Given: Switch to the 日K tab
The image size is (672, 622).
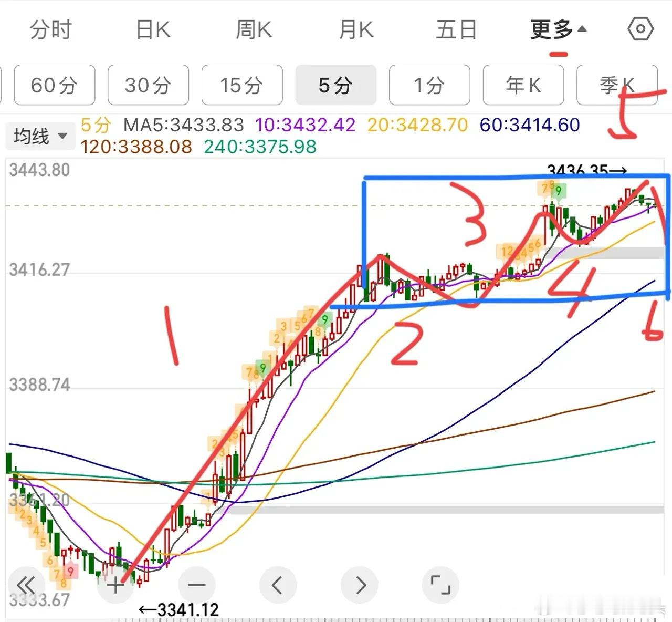Looking at the screenshot, I should [153, 30].
